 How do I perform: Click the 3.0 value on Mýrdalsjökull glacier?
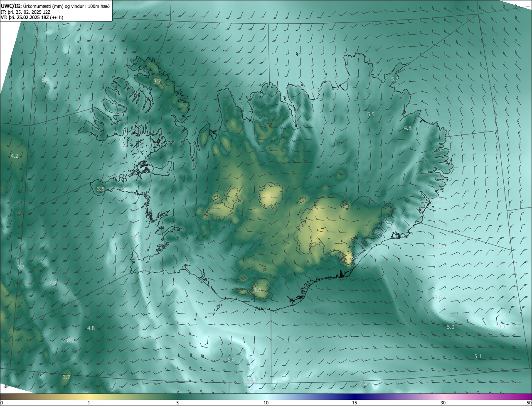pyautogui.click(x=257, y=290)
